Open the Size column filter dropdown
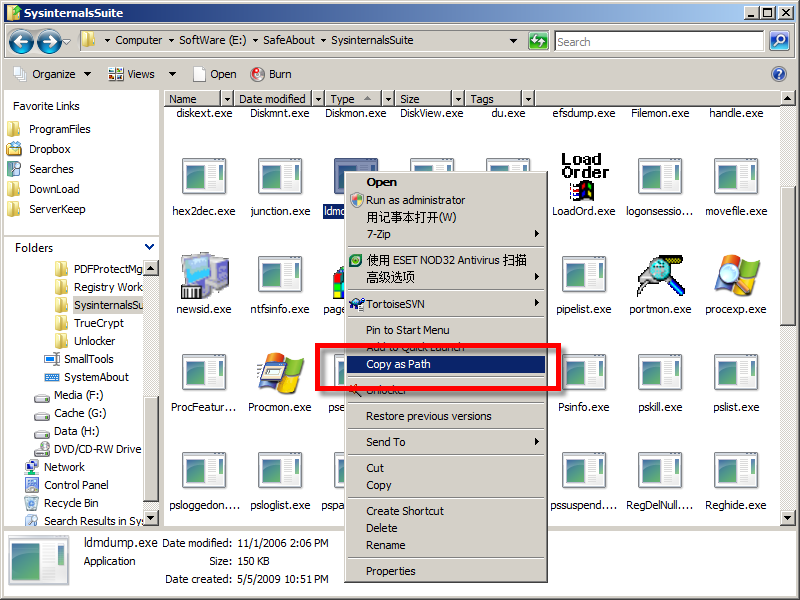800x600 pixels. point(458,98)
